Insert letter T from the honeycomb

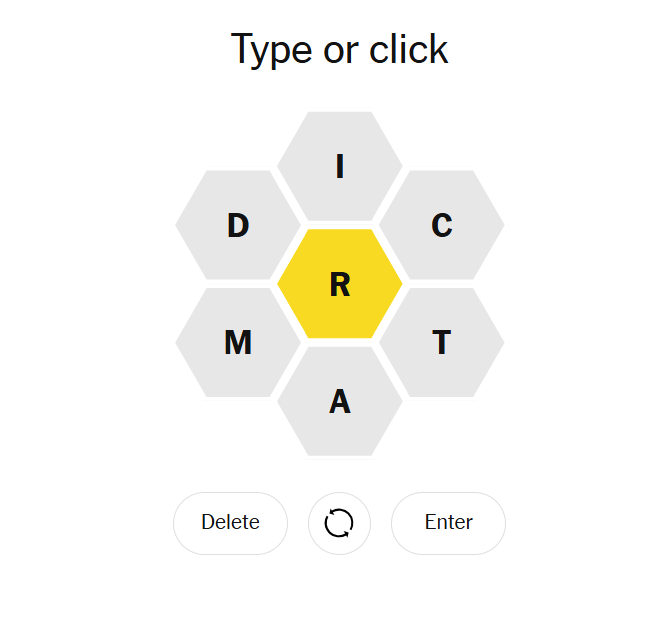(442, 343)
